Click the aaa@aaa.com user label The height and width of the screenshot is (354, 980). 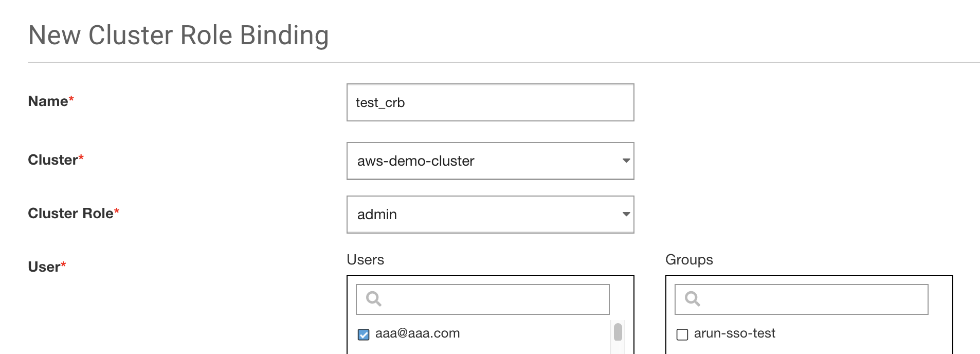pos(418,333)
